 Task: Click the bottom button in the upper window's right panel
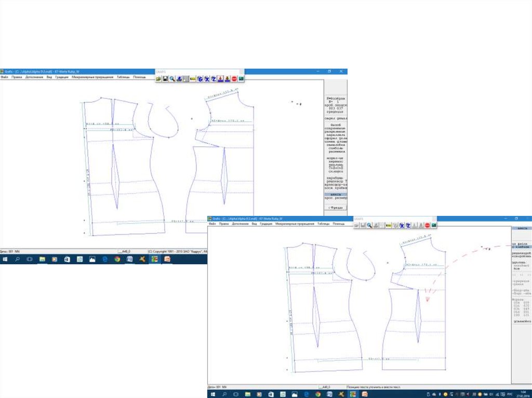pyautogui.click(x=336, y=208)
